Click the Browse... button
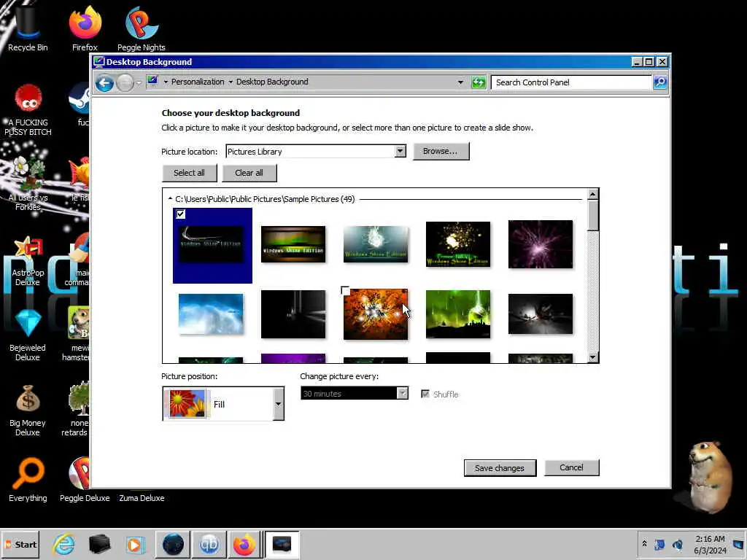The height and width of the screenshot is (560, 747). [441, 151]
